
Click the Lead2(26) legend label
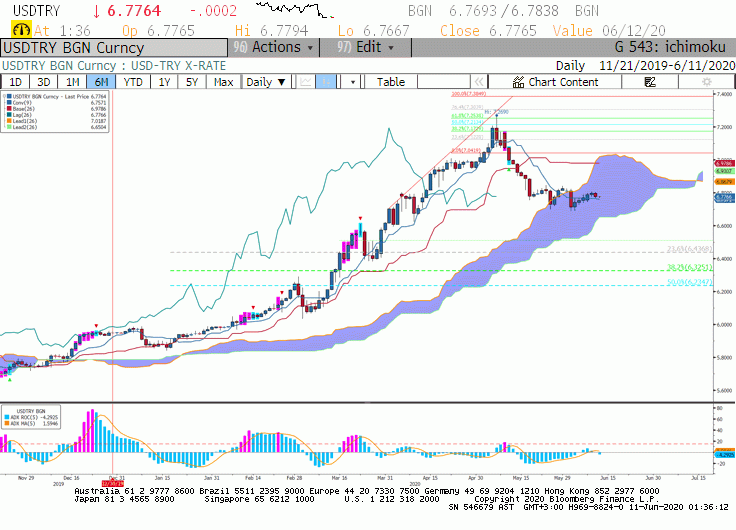pyautogui.click(x=24, y=127)
